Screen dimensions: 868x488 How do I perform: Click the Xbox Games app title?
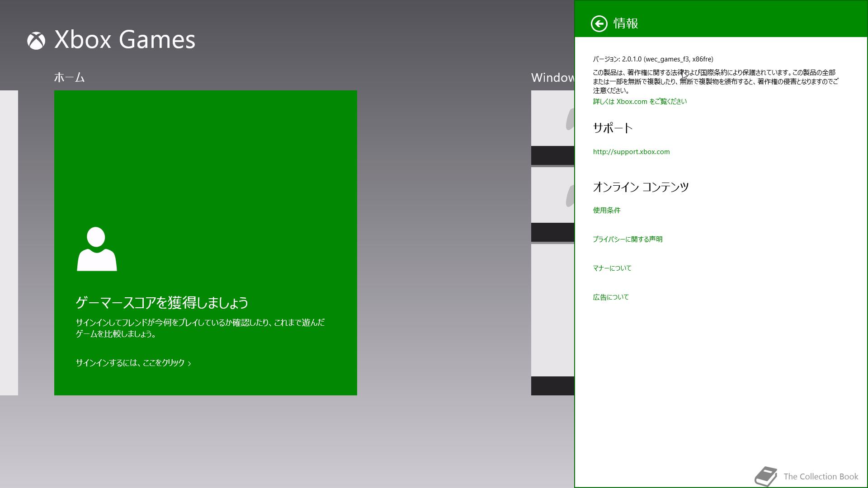pyautogui.click(x=125, y=40)
